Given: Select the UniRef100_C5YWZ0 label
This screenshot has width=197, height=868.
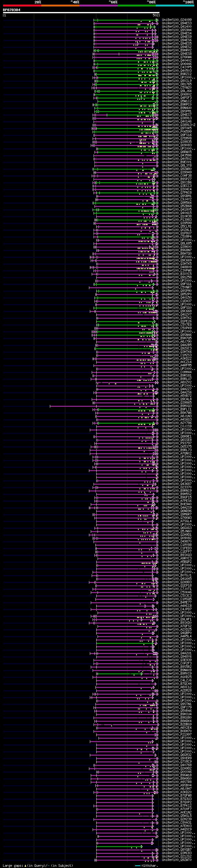Looking at the screenshot, I should pos(177,88).
